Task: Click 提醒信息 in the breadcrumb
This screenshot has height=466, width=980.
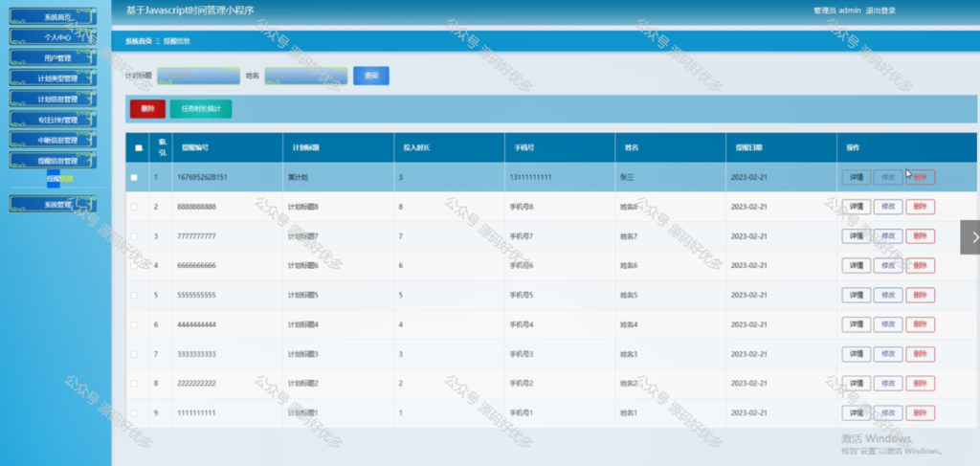Action: click(177, 41)
